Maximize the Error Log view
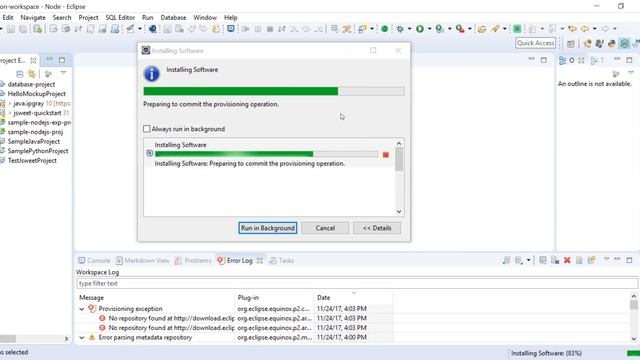640x360 pixels. point(629,260)
